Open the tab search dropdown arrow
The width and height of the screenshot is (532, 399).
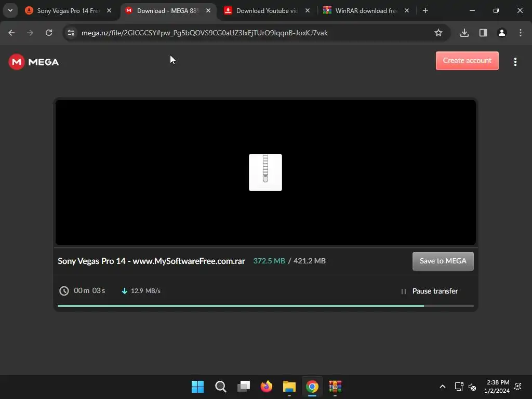pos(10,10)
